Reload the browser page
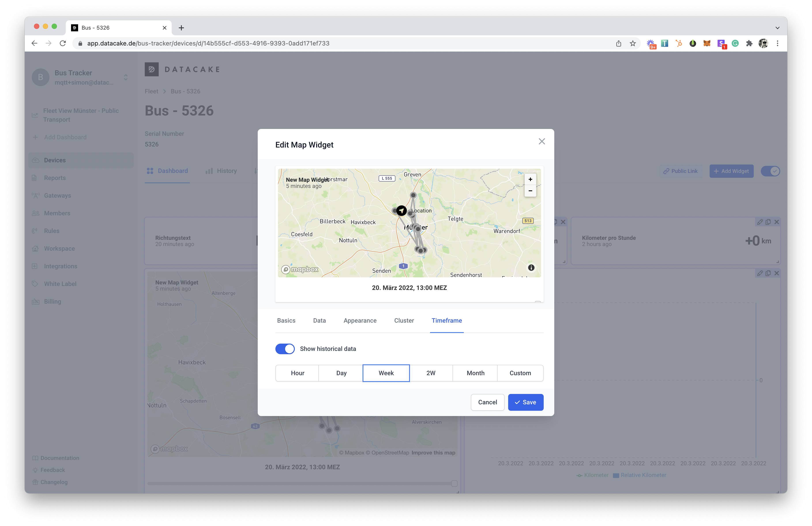 63,43
